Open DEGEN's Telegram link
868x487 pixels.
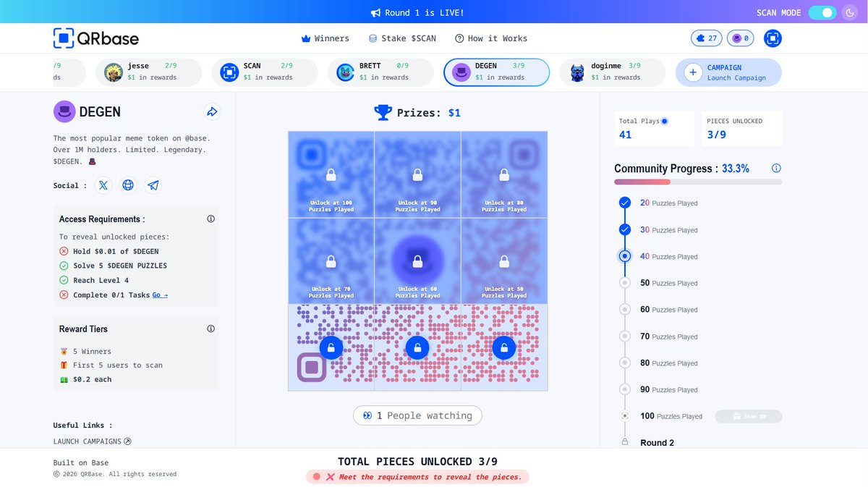click(x=153, y=185)
